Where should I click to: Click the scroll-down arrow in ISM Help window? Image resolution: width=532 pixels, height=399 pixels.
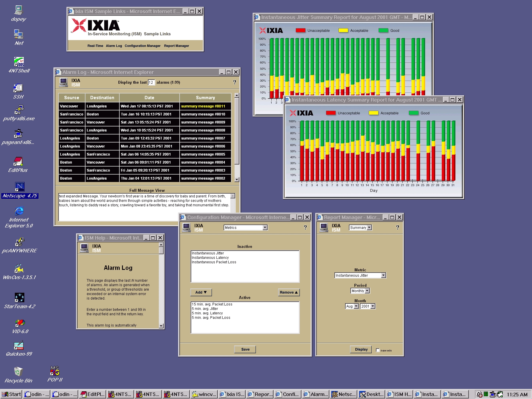coord(161,326)
